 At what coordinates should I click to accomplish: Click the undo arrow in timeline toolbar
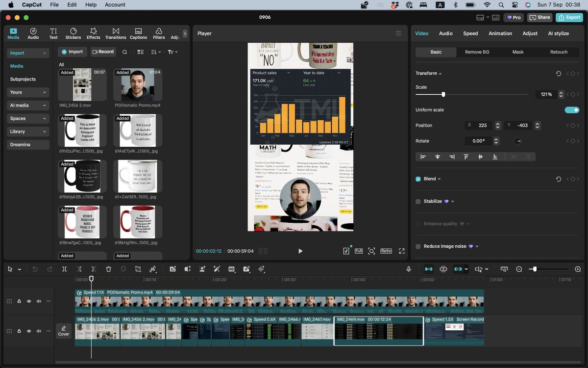(x=35, y=269)
